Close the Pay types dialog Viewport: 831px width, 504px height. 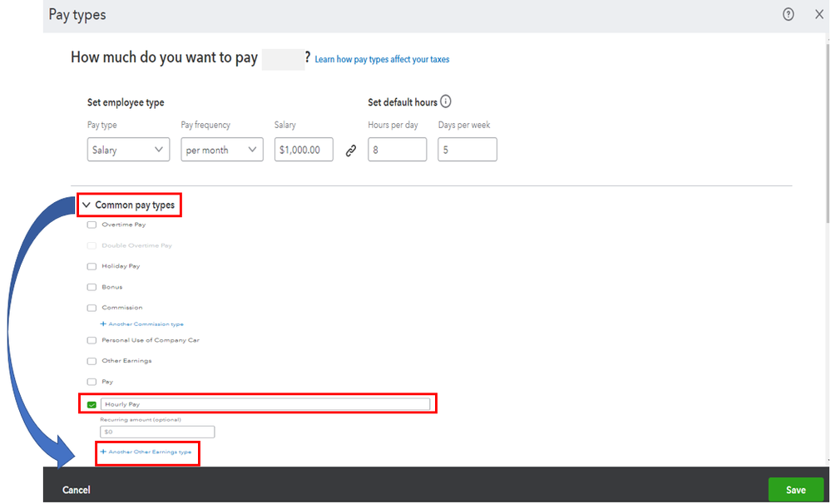pos(819,14)
